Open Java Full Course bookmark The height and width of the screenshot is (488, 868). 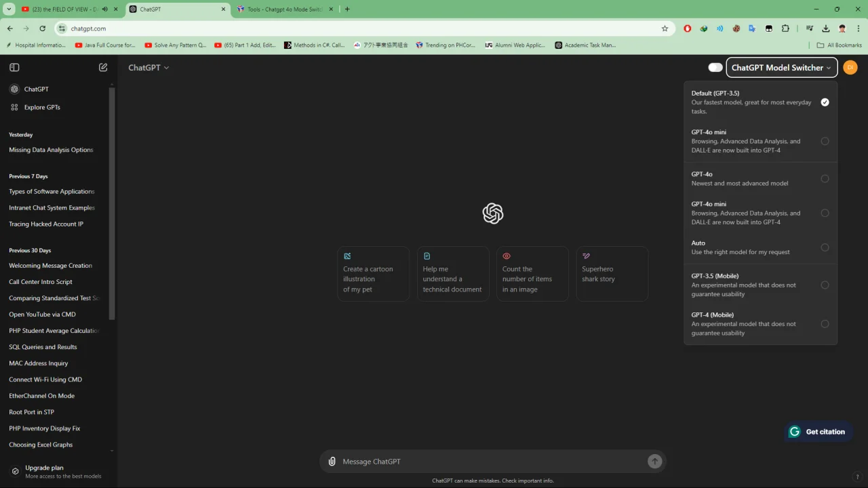(x=105, y=45)
